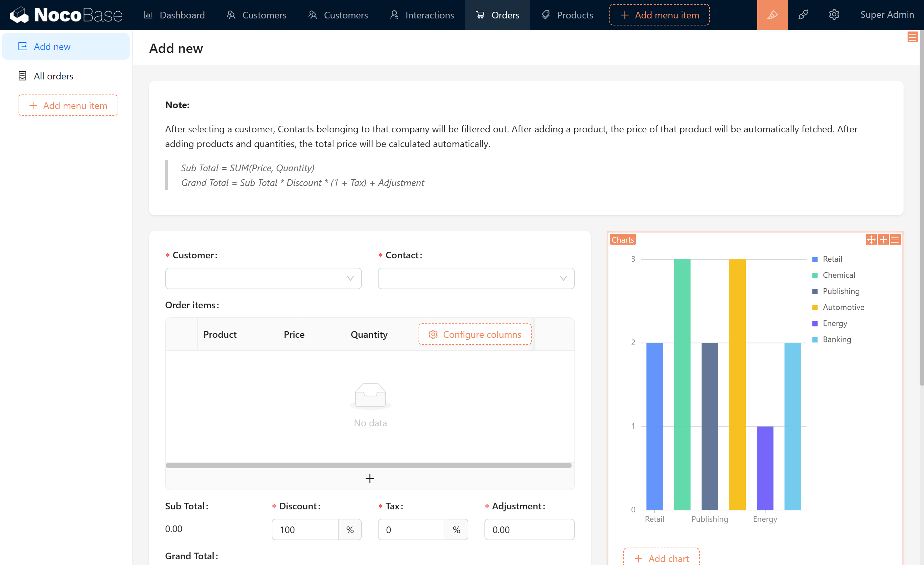The height and width of the screenshot is (565, 924).
Task: Toggle the Automotive legend item
Action: (843, 307)
